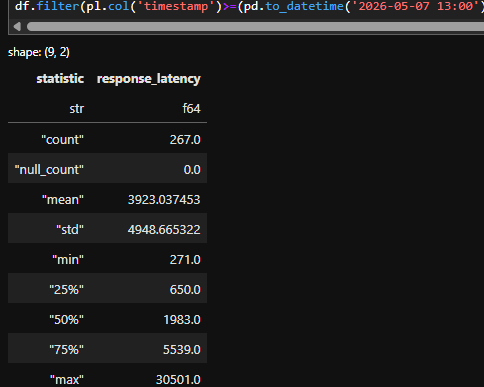
Task: Click the "min" row label
Action: click(68, 260)
